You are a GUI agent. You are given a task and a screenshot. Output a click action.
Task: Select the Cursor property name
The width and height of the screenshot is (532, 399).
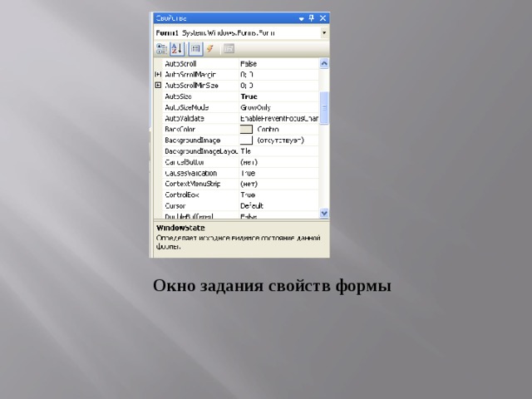(175, 206)
